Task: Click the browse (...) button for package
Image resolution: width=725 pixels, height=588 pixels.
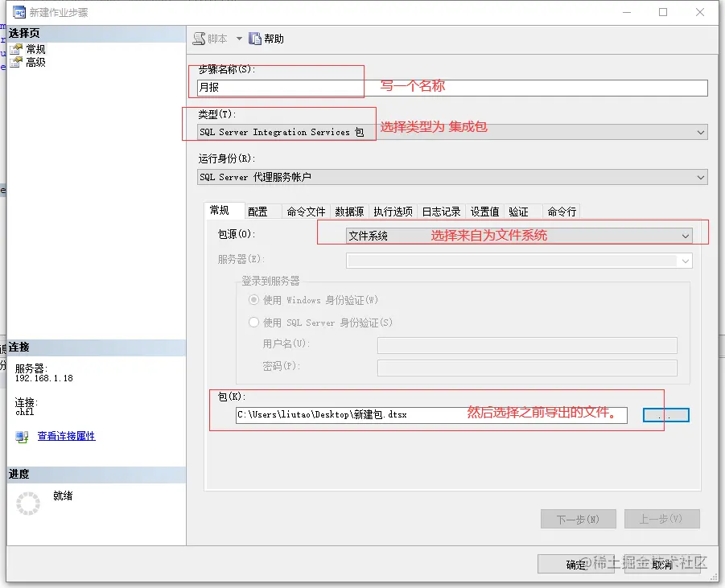Action: click(x=665, y=415)
